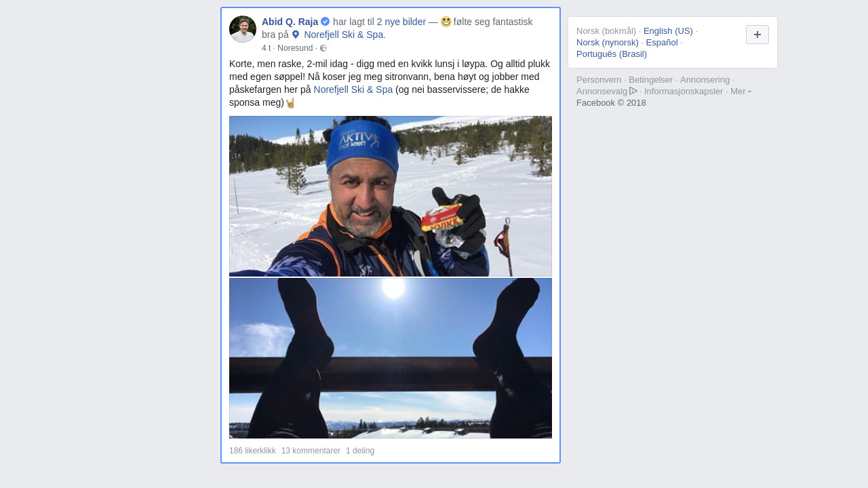The height and width of the screenshot is (488, 868).
Task: Expand the Mer footer dropdown
Action: click(741, 91)
